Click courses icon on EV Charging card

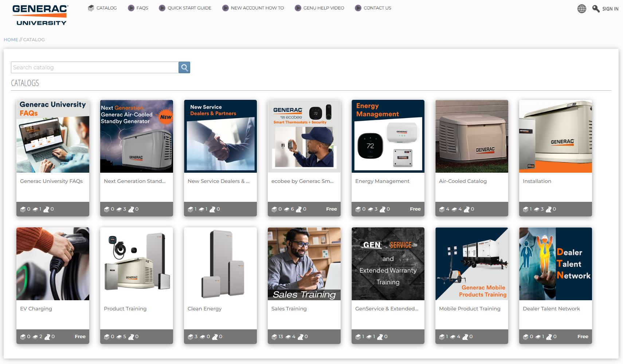coord(23,337)
